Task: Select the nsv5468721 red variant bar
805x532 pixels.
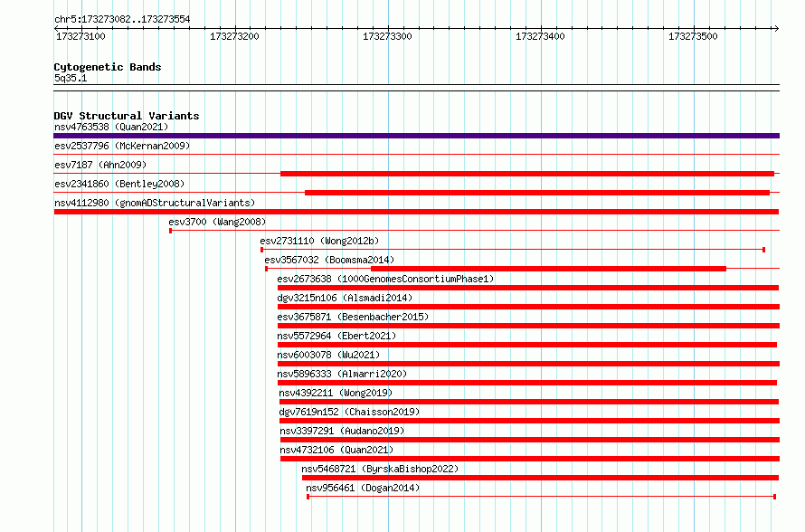Action: tap(541, 478)
